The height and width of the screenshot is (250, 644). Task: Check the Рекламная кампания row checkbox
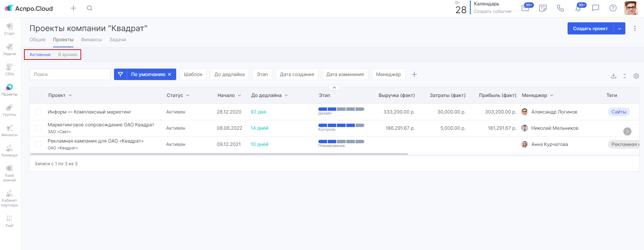38,144
